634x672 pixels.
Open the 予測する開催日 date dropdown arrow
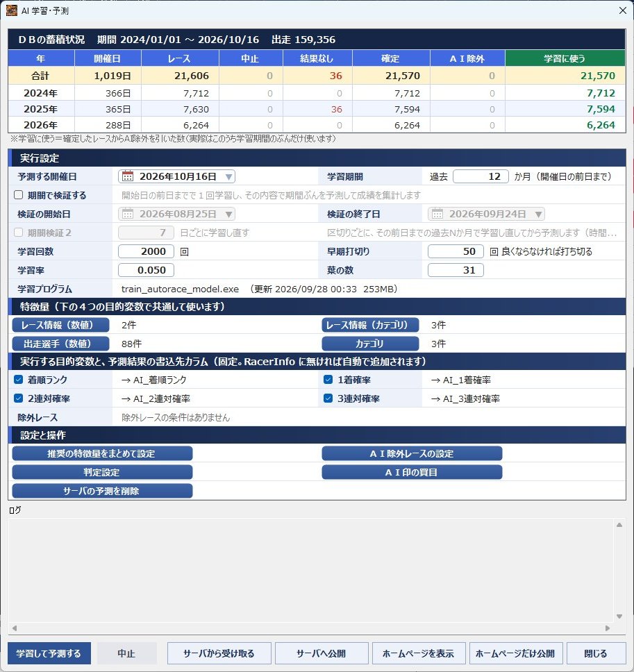[x=229, y=176]
